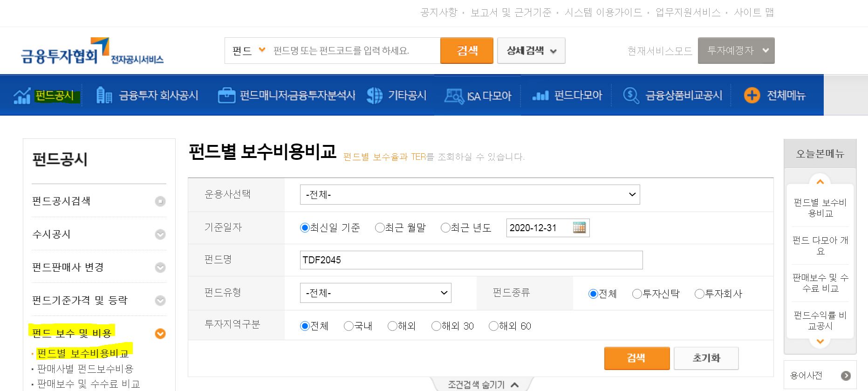Viewport: 868px width, 391px height.
Task: Open 펀드다모아 navigation menu
Action: (578, 96)
